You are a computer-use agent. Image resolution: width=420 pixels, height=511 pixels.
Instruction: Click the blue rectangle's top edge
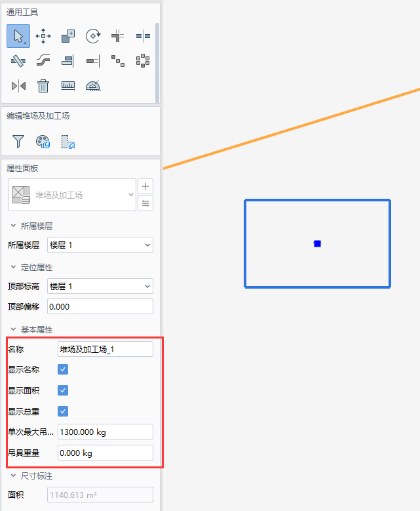[x=317, y=201]
